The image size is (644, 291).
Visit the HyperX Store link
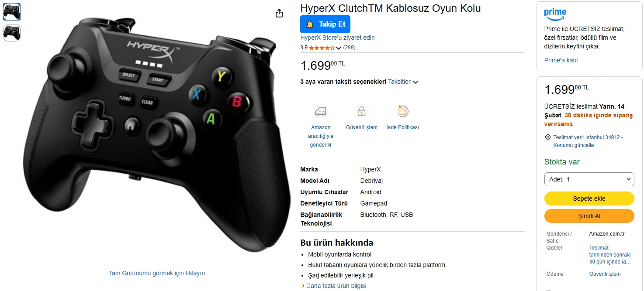[x=337, y=38]
